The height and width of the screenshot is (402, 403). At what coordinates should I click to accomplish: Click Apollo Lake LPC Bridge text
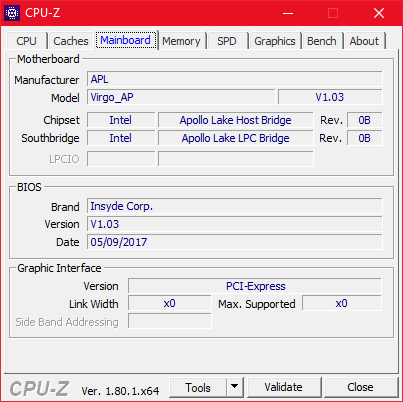(236, 138)
